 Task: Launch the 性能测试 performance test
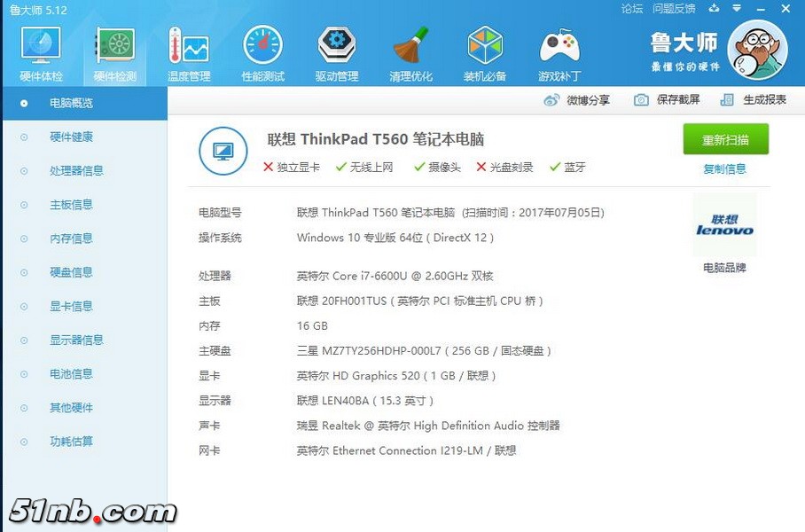click(262, 51)
